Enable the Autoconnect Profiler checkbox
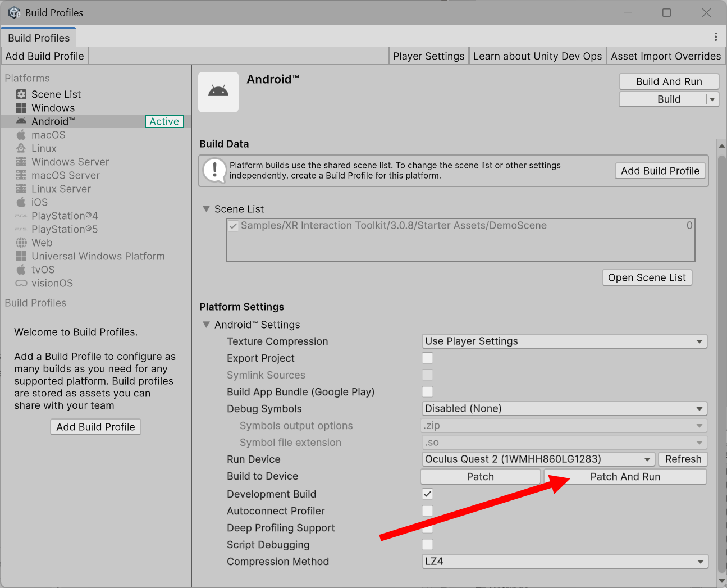This screenshot has width=727, height=588. pyautogui.click(x=428, y=511)
